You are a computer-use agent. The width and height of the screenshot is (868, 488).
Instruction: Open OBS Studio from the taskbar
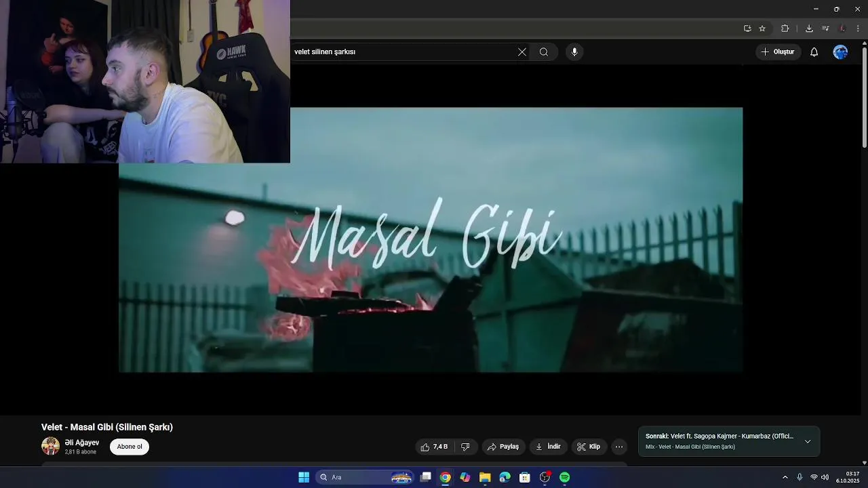coord(545,477)
